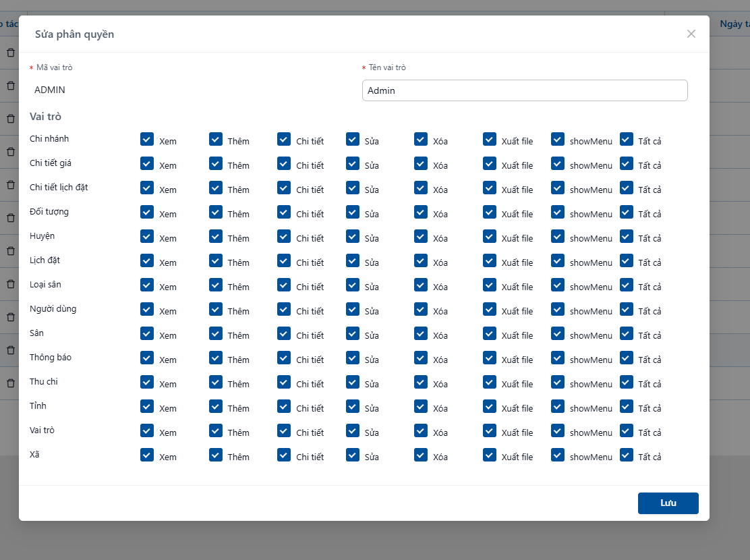Uncheck Xem for Người dùng
Viewport: 750px width, 560px height.
[x=147, y=309]
